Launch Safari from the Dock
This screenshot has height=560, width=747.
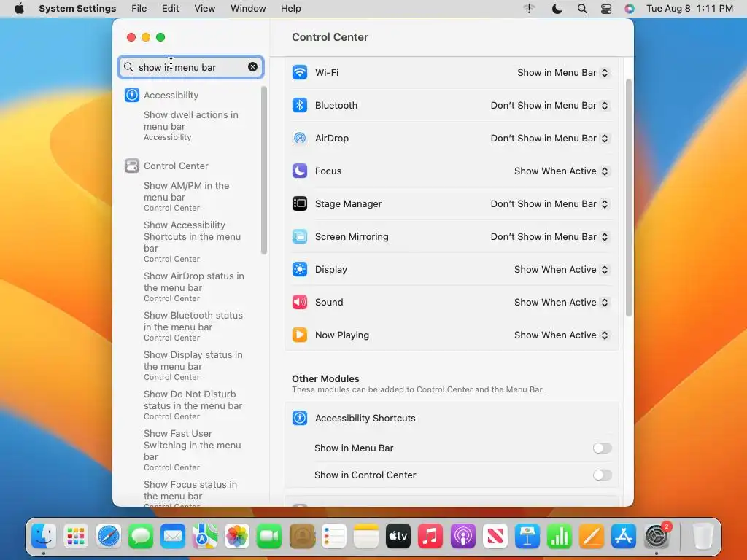[109, 536]
